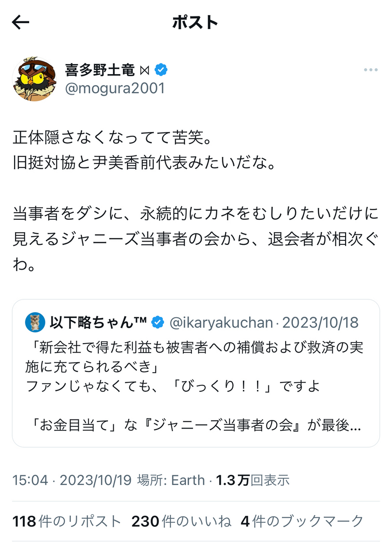View the 230件のいいね list

(181, 521)
